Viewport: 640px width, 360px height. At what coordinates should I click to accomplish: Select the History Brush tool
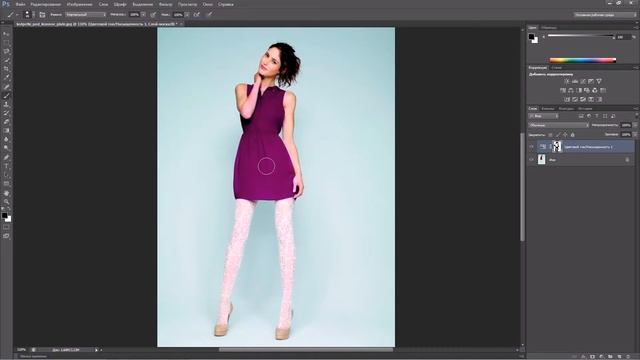pyautogui.click(x=6, y=113)
